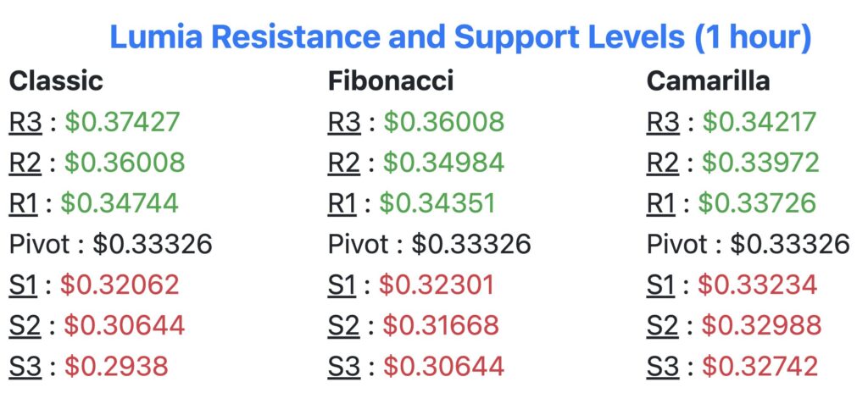Click the Camarilla R3 underlined label

pos(663,122)
